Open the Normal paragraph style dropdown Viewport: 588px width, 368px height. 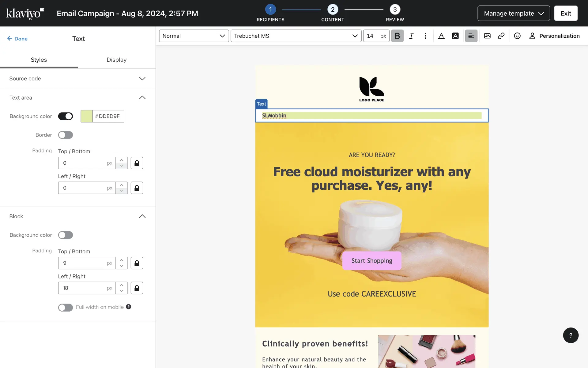click(194, 36)
